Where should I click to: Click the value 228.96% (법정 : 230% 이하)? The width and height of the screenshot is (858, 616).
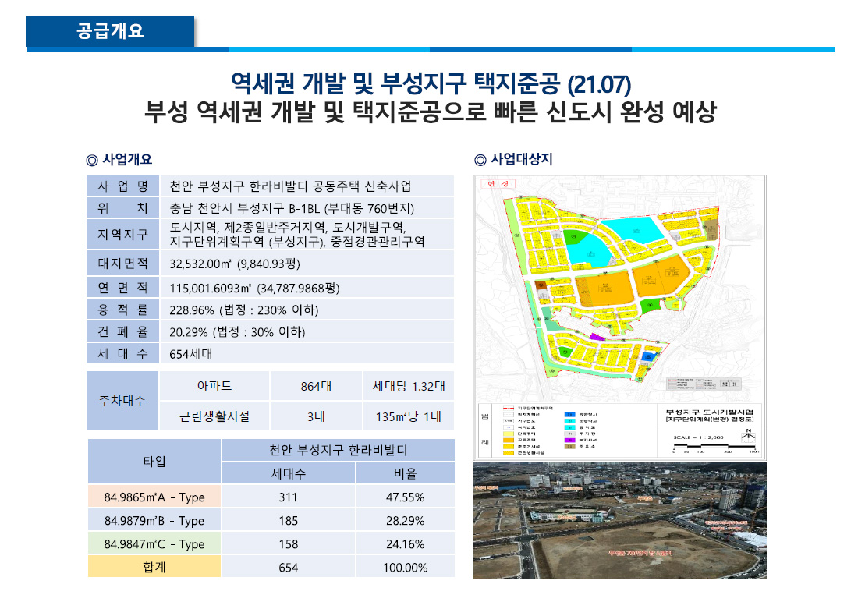click(x=244, y=310)
